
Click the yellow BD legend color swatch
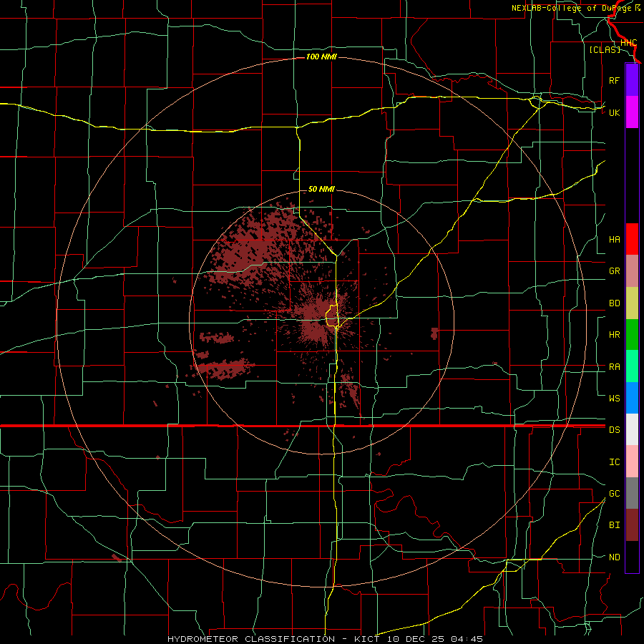[x=632, y=303]
